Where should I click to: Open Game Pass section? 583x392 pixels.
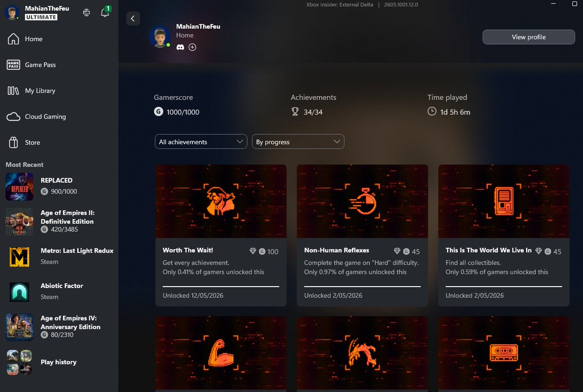[x=59, y=65]
